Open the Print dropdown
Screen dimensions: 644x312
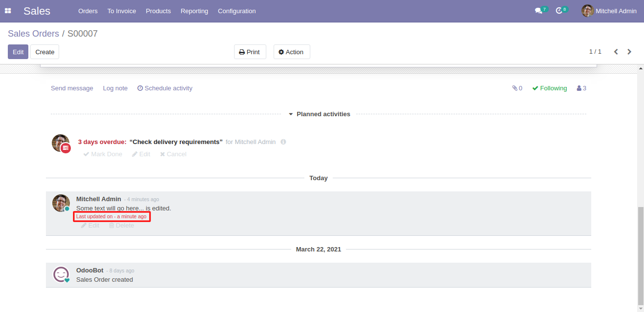250,52
